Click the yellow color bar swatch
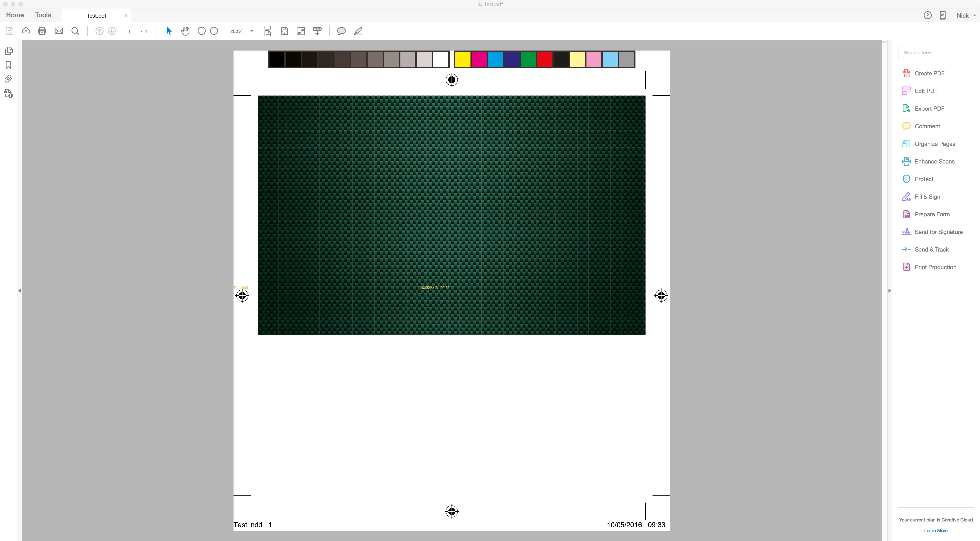The image size is (980, 541). tap(463, 59)
